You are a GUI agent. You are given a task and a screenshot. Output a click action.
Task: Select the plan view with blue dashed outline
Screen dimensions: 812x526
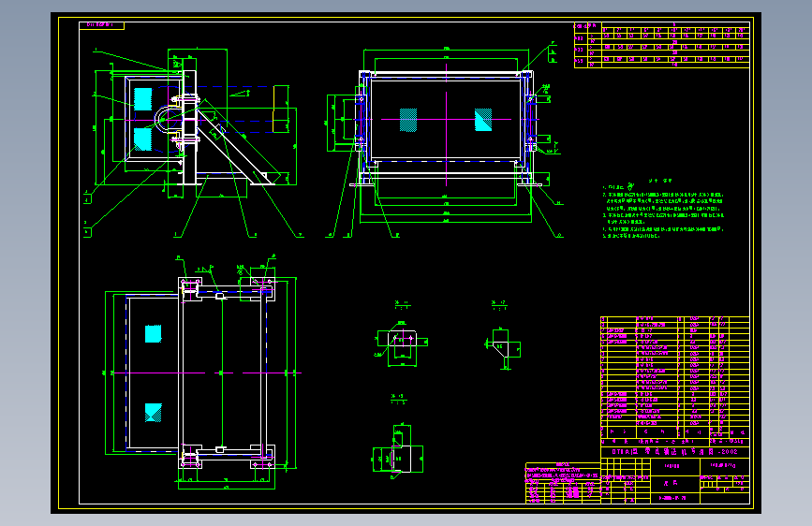pos(202,372)
